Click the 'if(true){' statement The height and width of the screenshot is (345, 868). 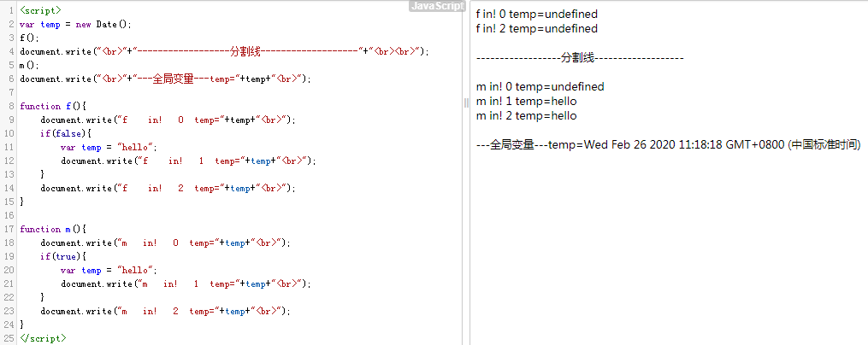63,256
